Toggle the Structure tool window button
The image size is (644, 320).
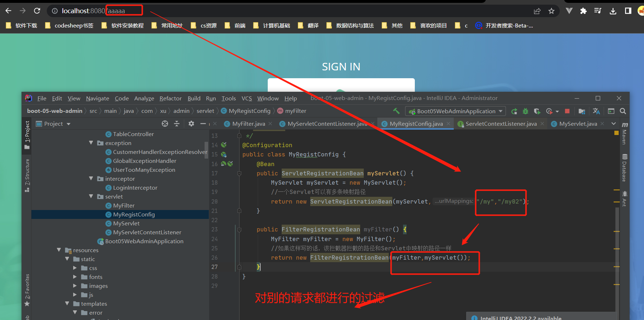[27, 175]
